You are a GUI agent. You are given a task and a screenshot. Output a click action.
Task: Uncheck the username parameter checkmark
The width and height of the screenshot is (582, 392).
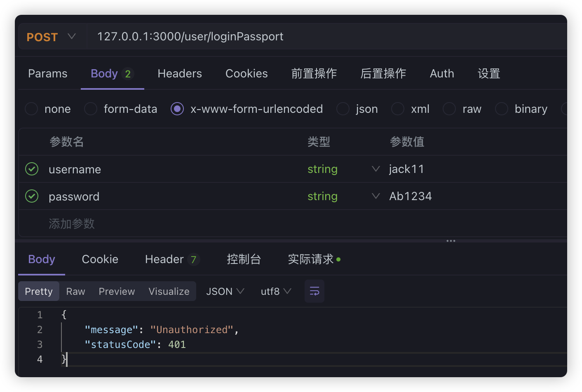[32, 169]
